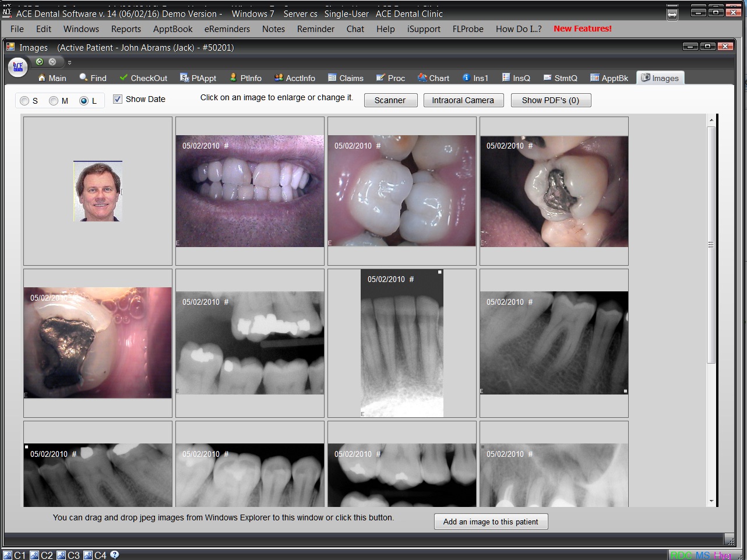The width and height of the screenshot is (747, 560).
Task: Click the gallery scrollbar down arrow
Action: coord(711,501)
